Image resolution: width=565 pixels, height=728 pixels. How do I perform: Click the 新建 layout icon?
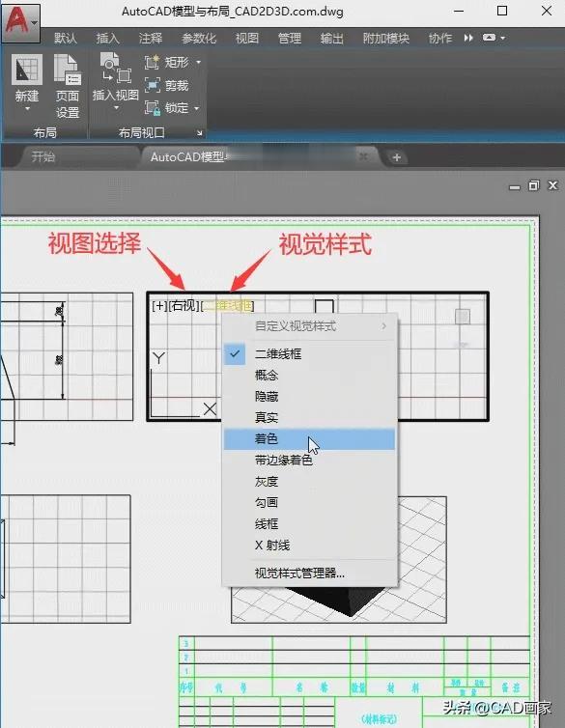(27, 70)
